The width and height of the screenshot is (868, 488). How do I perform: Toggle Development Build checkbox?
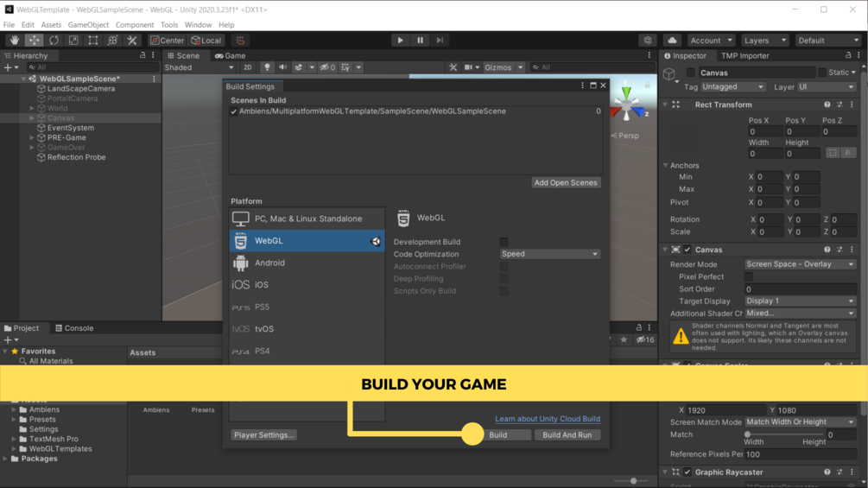[x=504, y=242]
